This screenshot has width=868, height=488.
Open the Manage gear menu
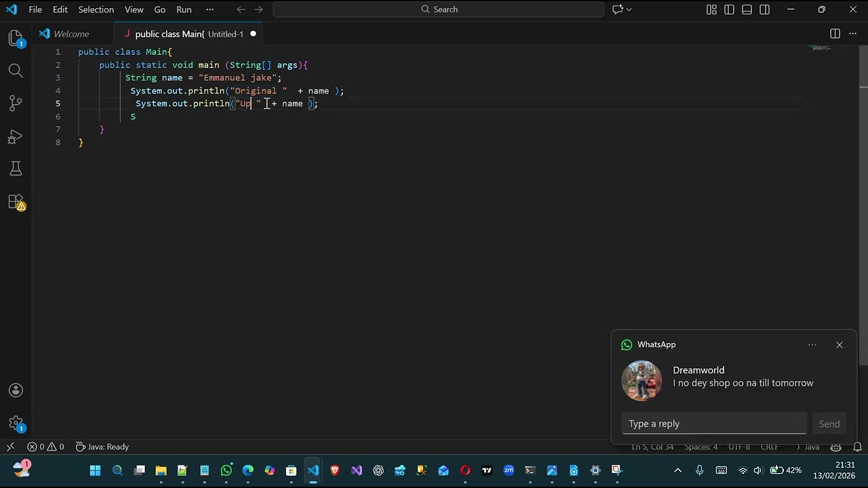pos(16,424)
